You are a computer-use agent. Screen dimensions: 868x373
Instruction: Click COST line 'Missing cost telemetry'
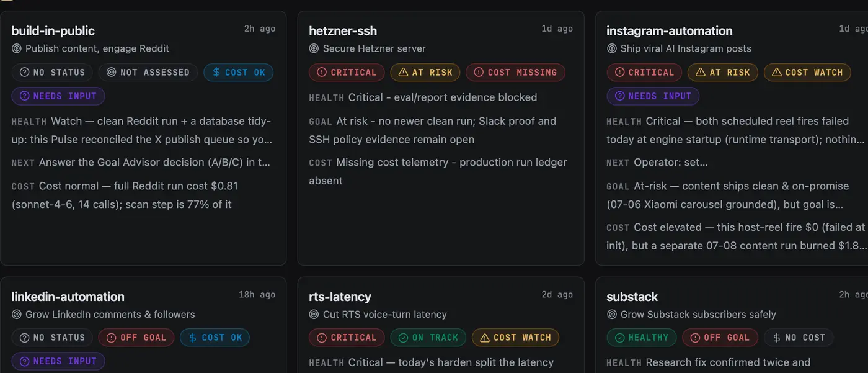(x=438, y=171)
